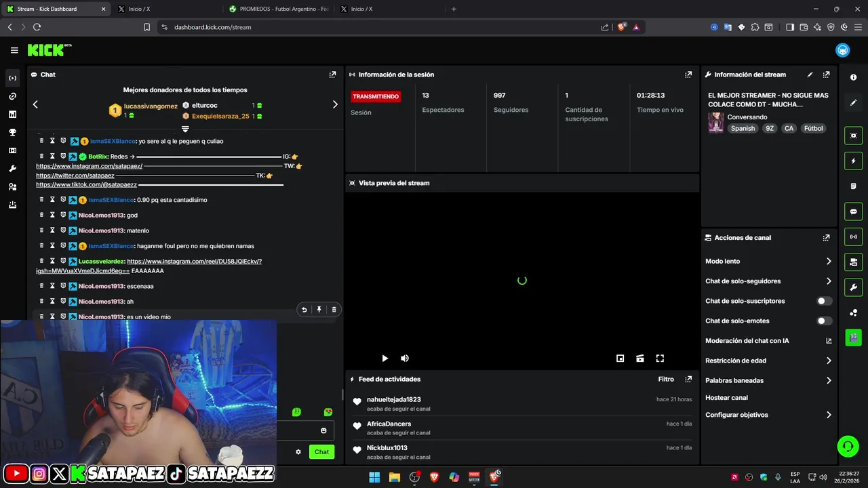868x488 pixels.
Task: Show previous top donors page
Action: point(35,104)
